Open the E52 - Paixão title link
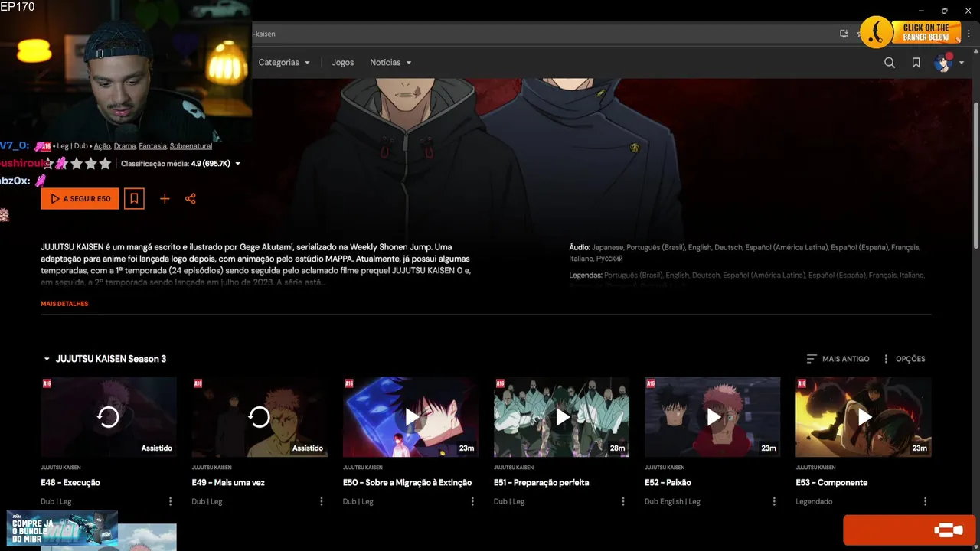The width and height of the screenshot is (980, 551). tap(668, 483)
